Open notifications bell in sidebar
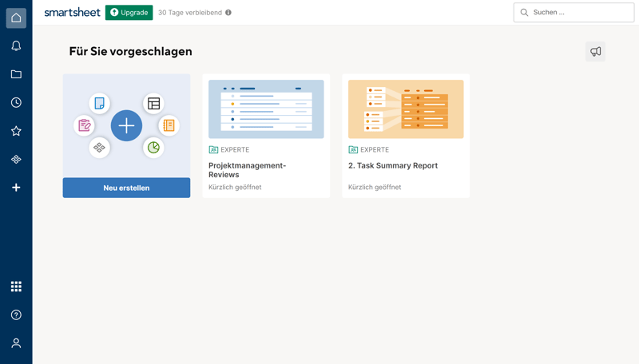This screenshot has height=364, width=639. 16,46
